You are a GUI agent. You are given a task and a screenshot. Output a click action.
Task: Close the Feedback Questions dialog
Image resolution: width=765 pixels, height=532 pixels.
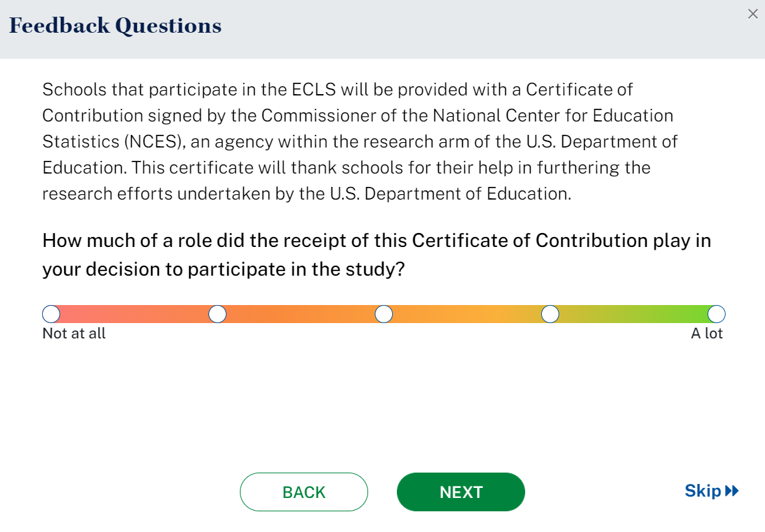(752, 14)
